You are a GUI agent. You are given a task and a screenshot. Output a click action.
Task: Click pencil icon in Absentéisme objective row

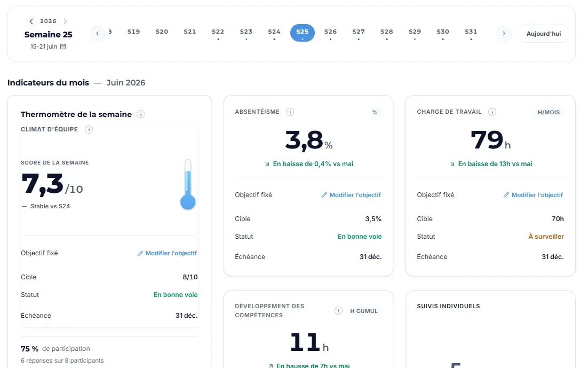(324, 195)
